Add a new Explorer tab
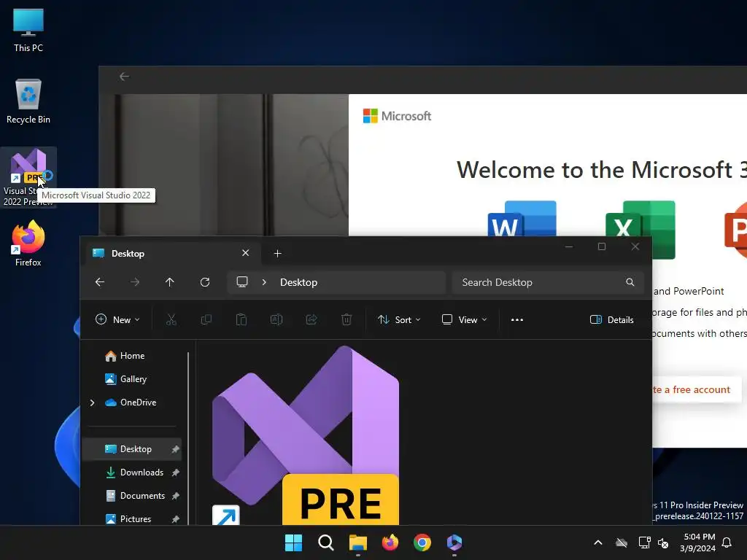The height and width of the screenshot is (560, 747). 278,253
